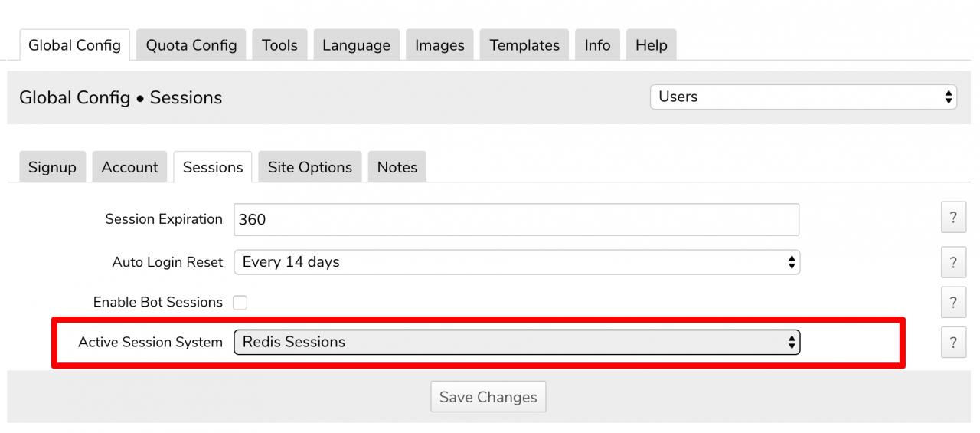Click the Session Expiration input field
Image resolution: width=980 pixels, height=433 pixels.
coord(517,220)
